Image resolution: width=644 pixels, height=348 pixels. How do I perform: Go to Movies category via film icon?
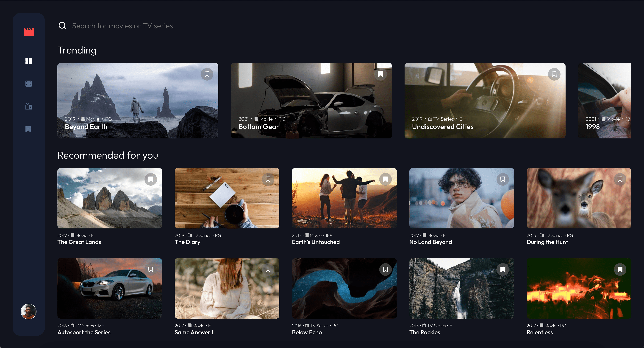[28, 84]
